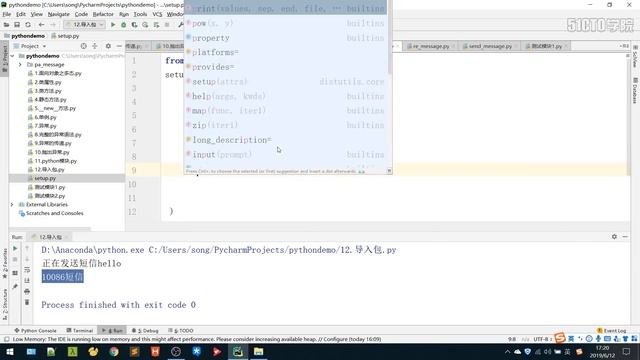
Task: Choose setup(attrs) suggestion in completion list
Action: (x=286, y=82)
